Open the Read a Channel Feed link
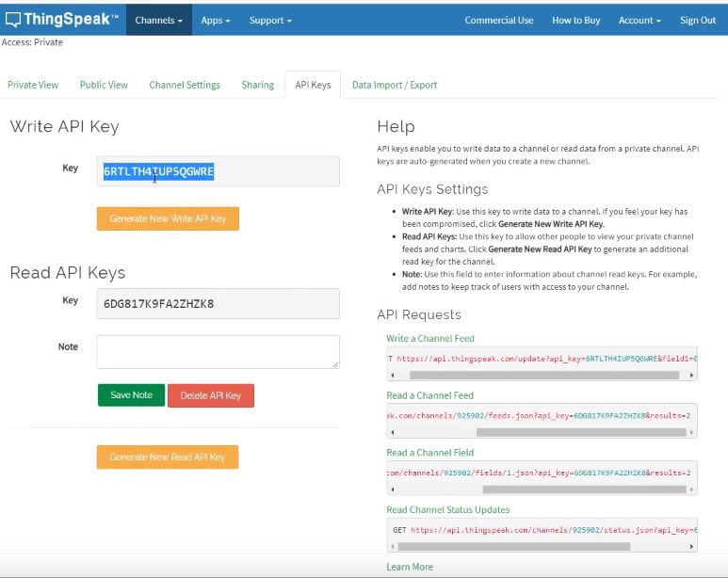728x578 pixels. 430,395
